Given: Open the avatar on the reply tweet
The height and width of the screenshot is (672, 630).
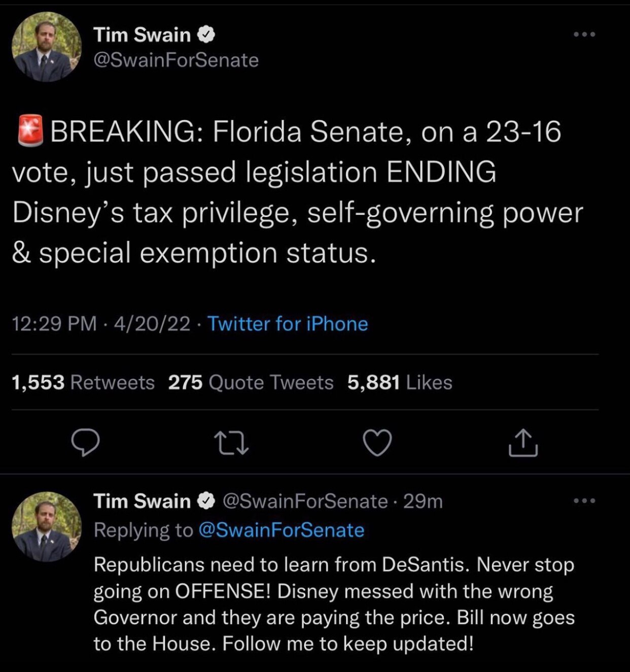Looking at the screenshot, I should click(47, 526).
